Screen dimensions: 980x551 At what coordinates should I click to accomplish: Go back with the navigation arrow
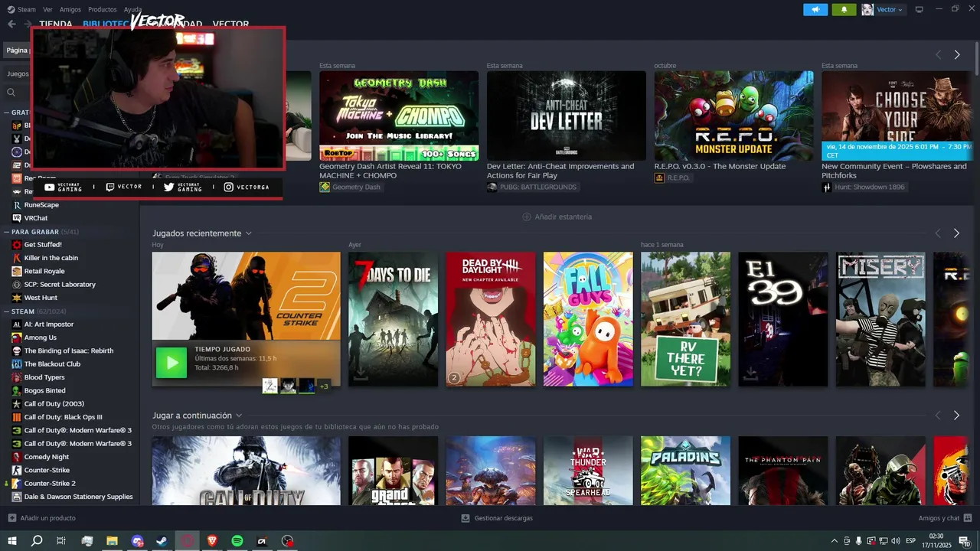[11, 24]
